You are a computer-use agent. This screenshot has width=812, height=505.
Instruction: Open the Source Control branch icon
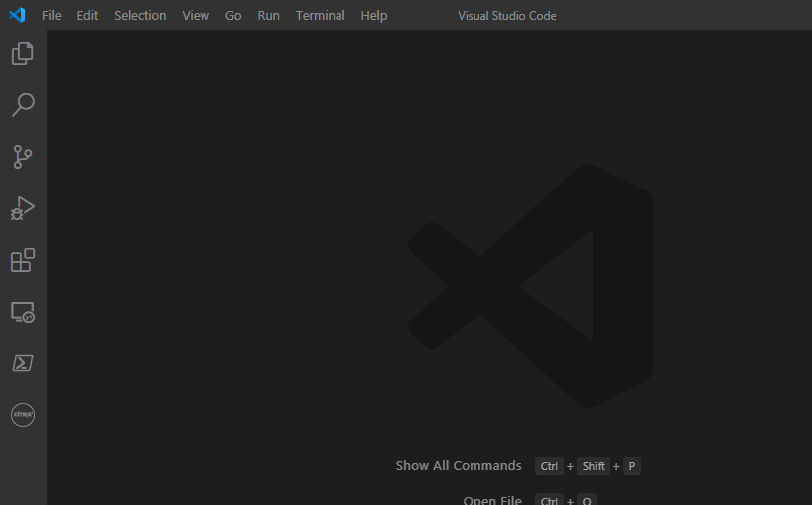click(22, 157)
